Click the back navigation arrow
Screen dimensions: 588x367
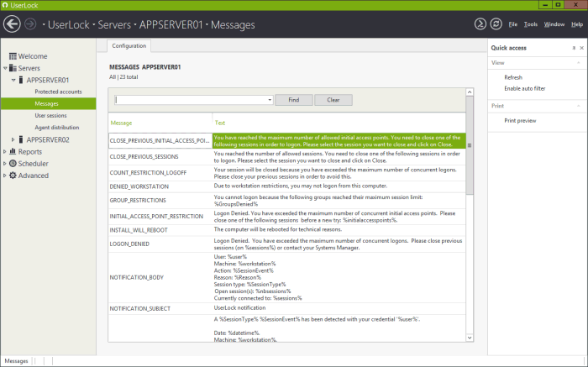12,24
